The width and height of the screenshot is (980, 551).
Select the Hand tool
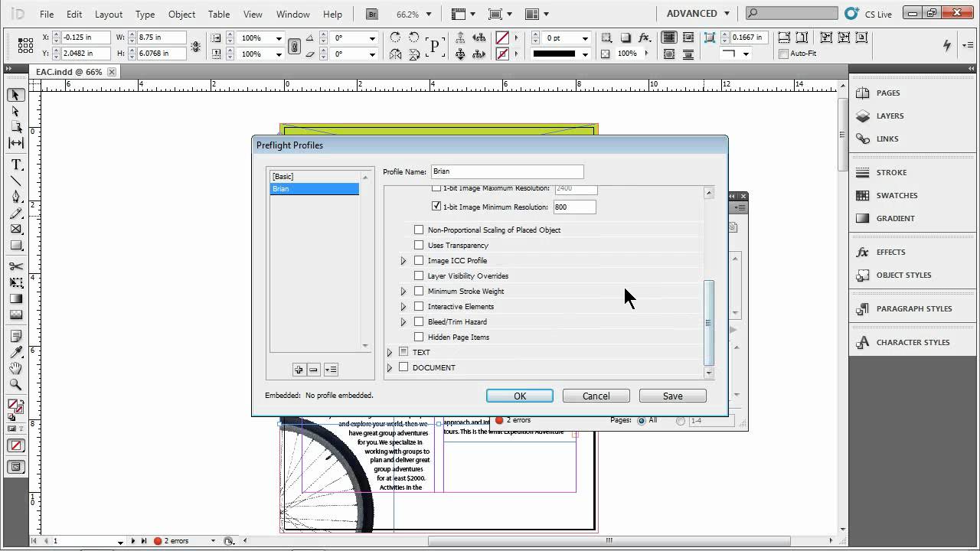pyautogui.click(x=16, y=369)
